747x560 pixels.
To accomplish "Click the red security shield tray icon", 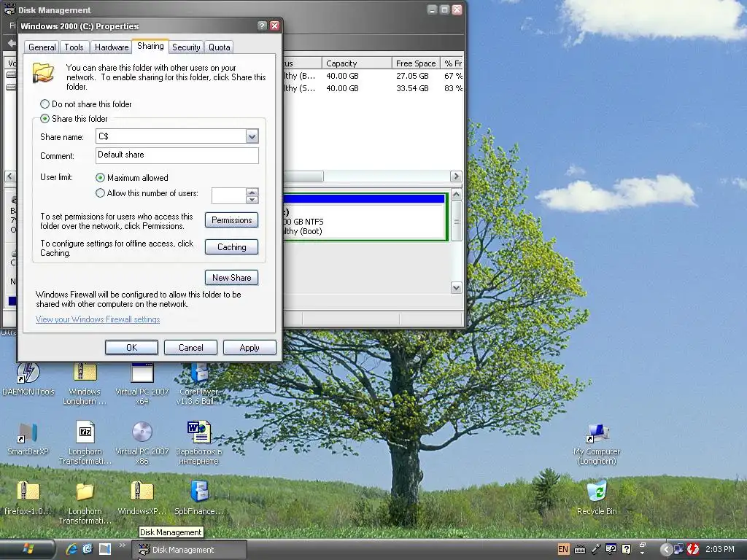I will (693, 550).
